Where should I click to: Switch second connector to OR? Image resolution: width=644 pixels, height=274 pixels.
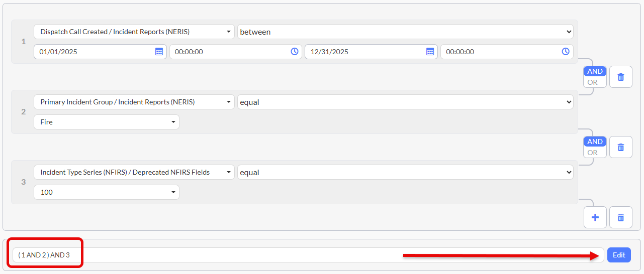(593, 153)
